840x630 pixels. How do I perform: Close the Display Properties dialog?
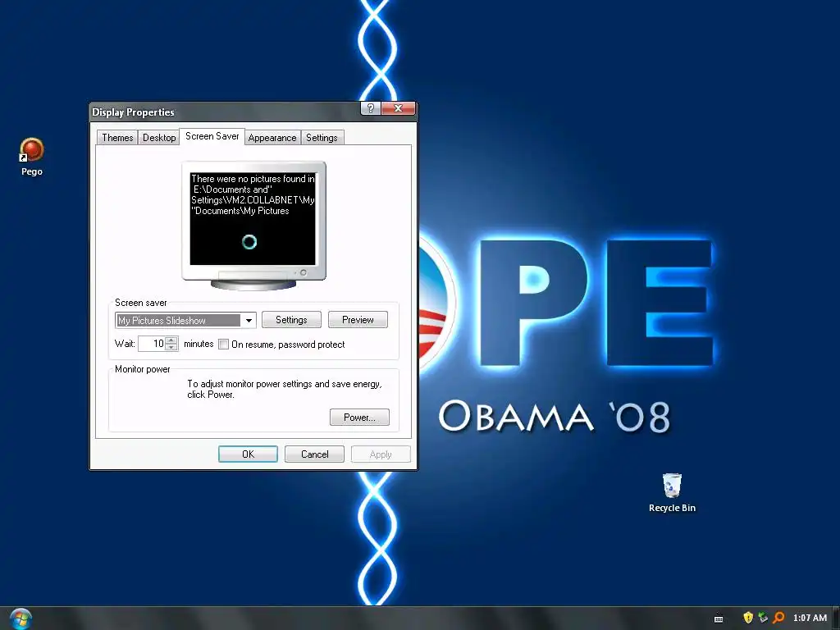coord(398,108)
